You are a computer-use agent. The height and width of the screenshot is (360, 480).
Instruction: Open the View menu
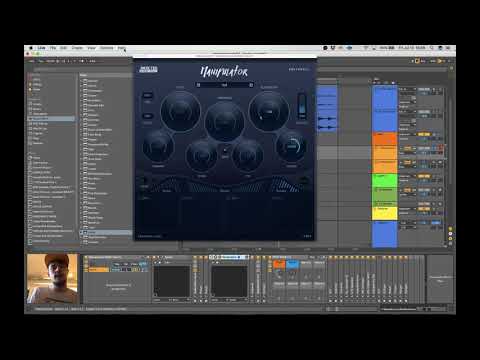(x=91, y=48)
